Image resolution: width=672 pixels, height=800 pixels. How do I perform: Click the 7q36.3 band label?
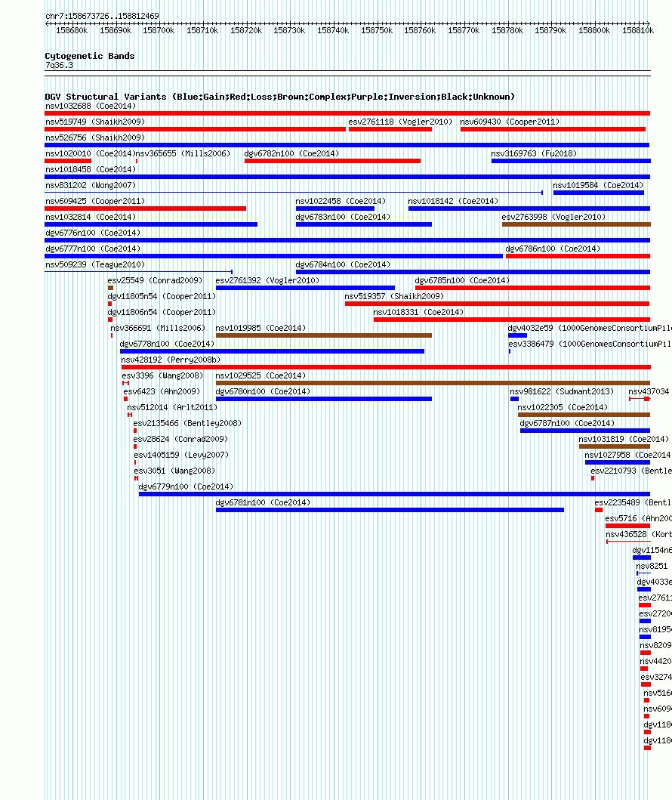(x=59, y=65)
